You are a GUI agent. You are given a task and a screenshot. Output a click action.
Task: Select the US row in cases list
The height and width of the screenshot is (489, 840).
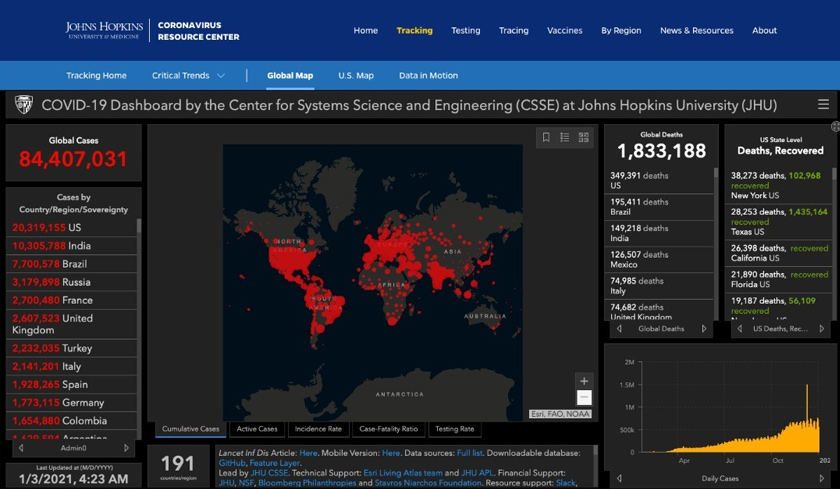pyautogui.click(x=70, y=228)
